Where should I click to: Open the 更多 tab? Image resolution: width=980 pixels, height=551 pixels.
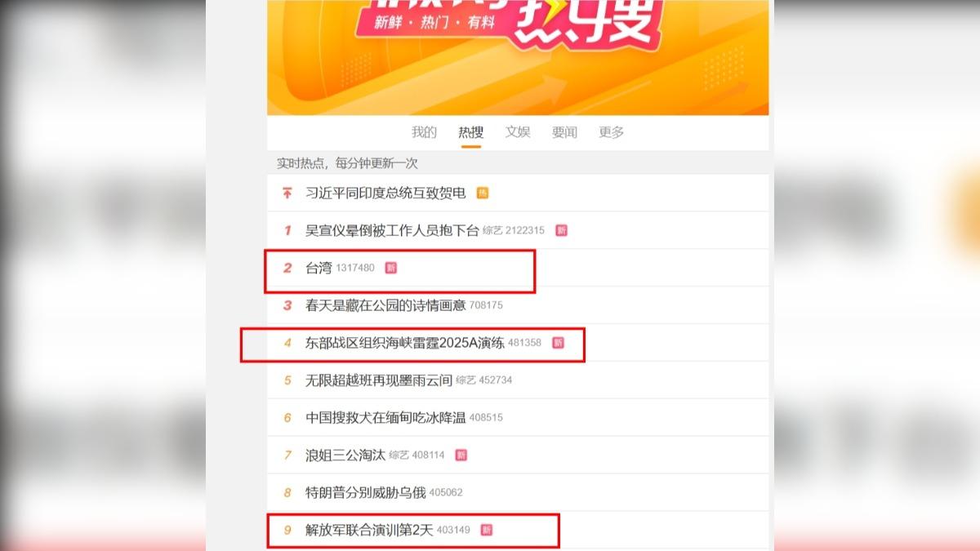611,132
